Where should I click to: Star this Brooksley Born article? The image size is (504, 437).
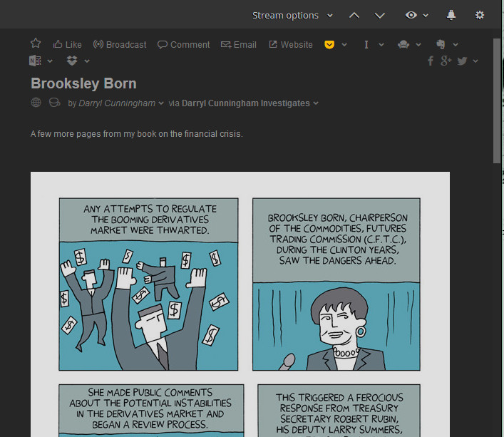pos(36,43)
